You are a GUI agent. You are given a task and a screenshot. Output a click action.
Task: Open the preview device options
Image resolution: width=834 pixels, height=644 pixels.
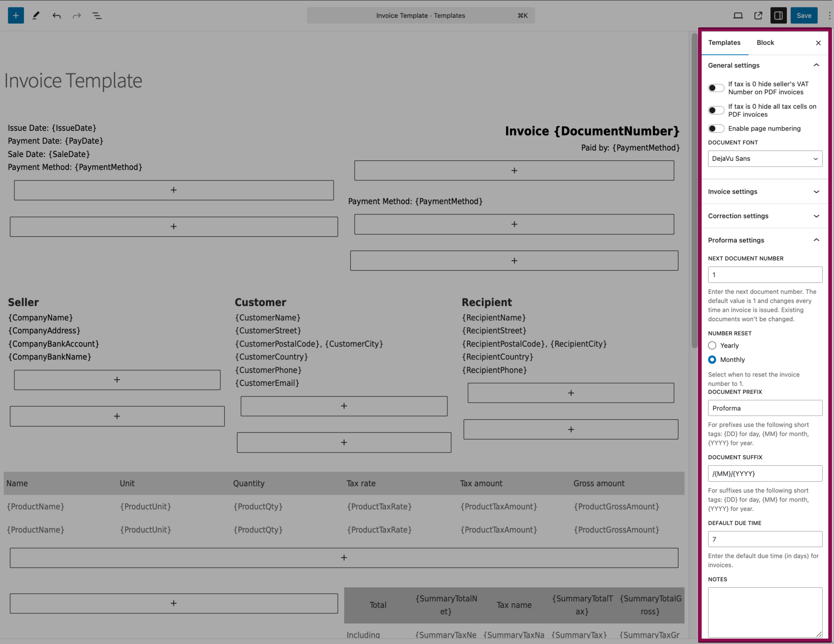pos(738,15)
